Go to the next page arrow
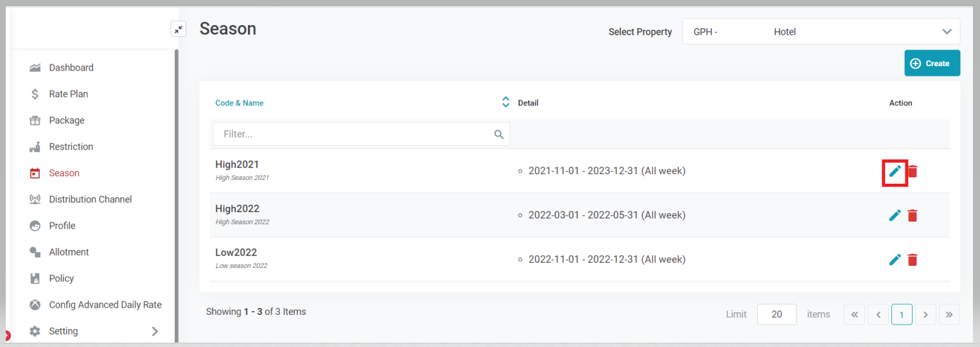 click(x=925, y=314)
